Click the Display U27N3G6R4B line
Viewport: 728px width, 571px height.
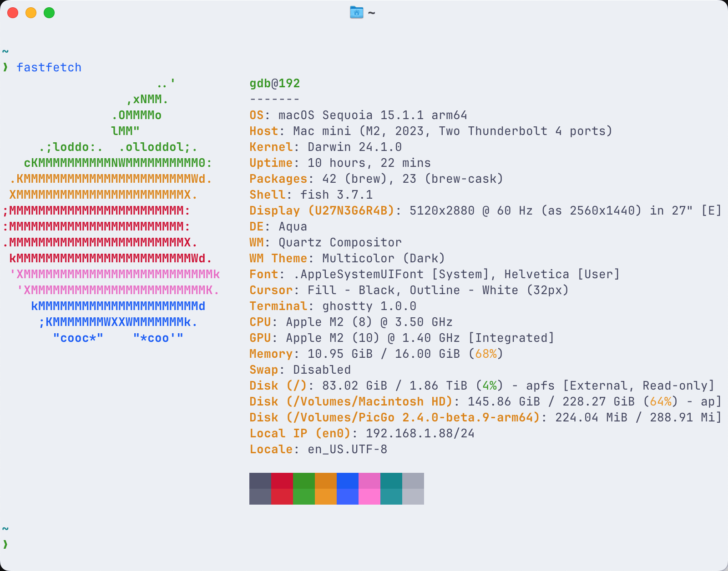pos(485,210)
